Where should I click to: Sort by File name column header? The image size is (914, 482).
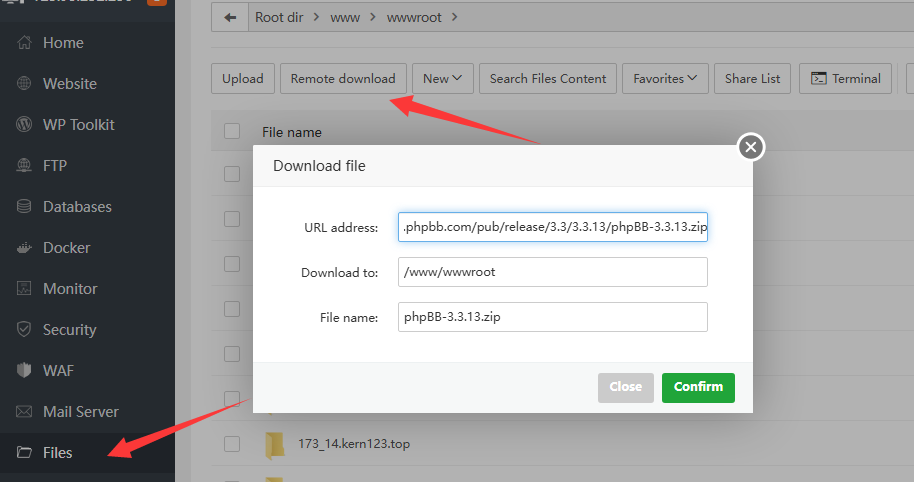point(291,132)
